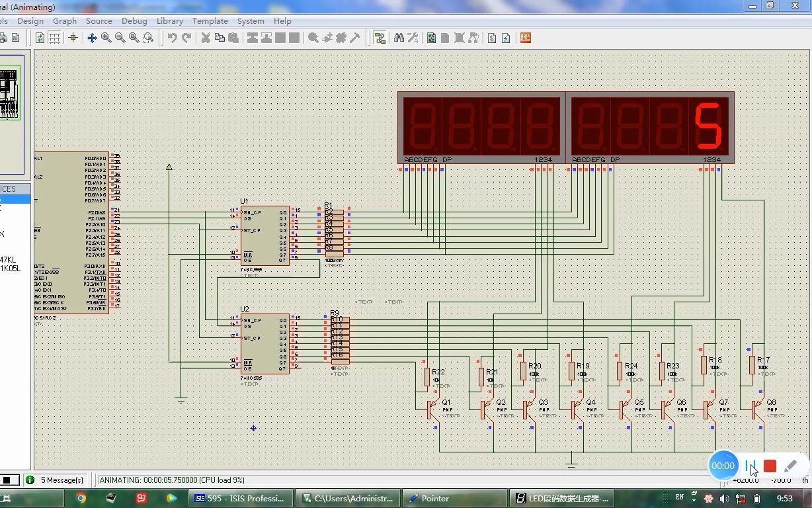Click the zoom out magnifier icon
This screenshot has width=812, height=508.
(x=120, y=38)
